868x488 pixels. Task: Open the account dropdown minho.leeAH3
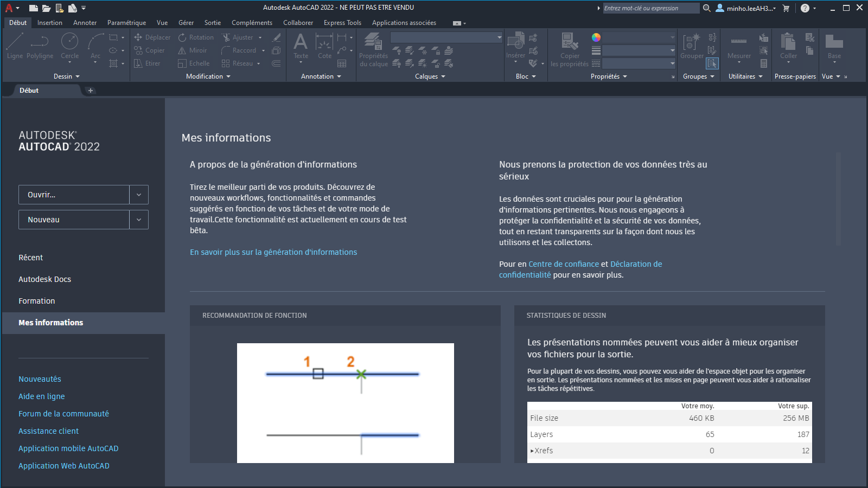click(x=746, y=8)
